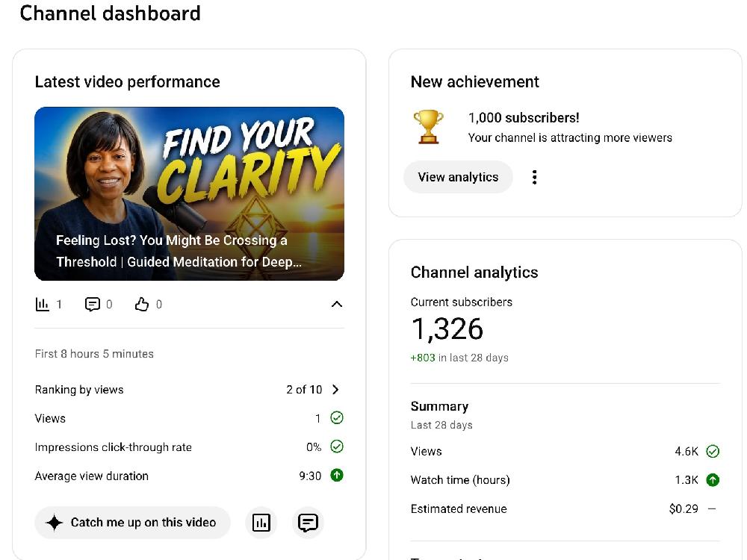The width and height of the screenshot is (747, 560).
Task: Open the Ranking by views arrow
Action: [336, 390]
